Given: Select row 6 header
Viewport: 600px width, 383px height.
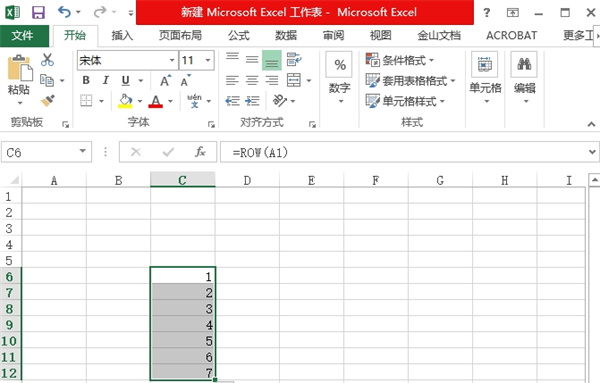Looking at the screenshot, I should pos(10,277).
